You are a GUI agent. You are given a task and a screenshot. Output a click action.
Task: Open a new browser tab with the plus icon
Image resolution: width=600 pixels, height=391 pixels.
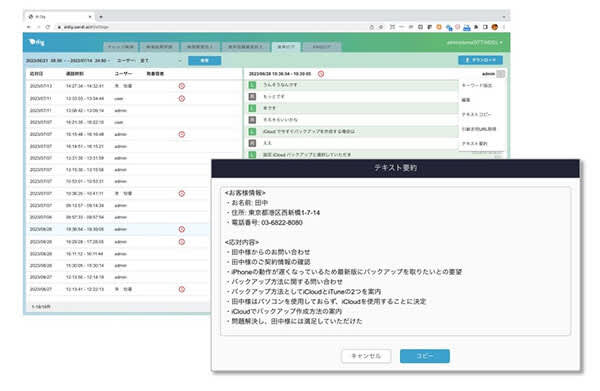point(101,17)
